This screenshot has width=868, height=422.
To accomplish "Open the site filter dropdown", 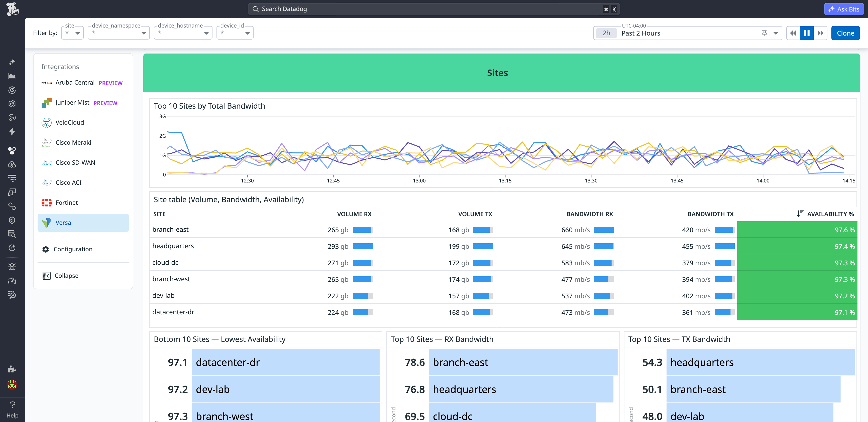I will click(x=72, y=33).
